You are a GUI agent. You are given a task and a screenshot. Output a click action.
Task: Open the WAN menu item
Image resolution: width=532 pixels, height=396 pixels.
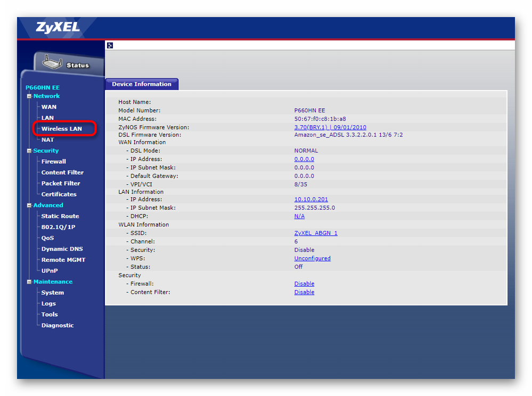point(49,107)
